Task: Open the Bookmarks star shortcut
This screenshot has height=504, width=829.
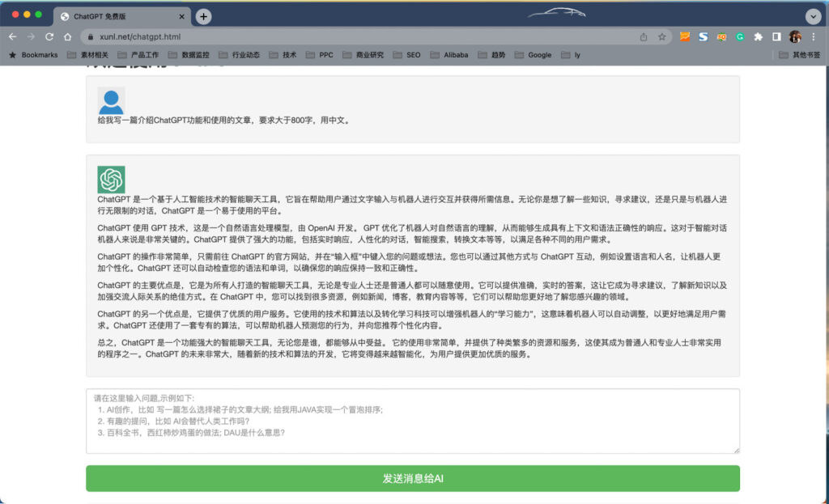Action: (33, 55)
